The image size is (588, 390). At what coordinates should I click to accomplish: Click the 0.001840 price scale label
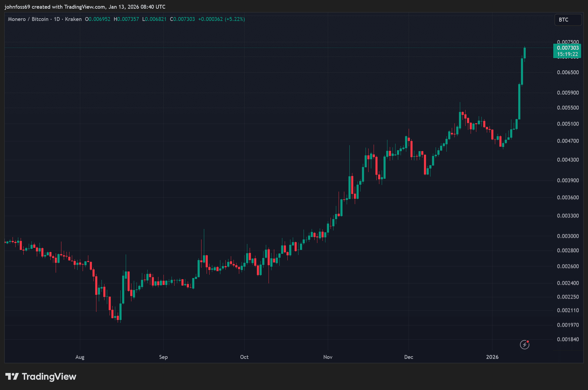(568, 339)
